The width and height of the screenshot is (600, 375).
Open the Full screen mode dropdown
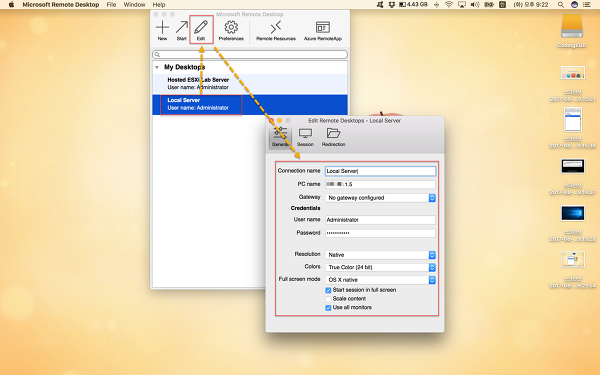tap(380, 280)
